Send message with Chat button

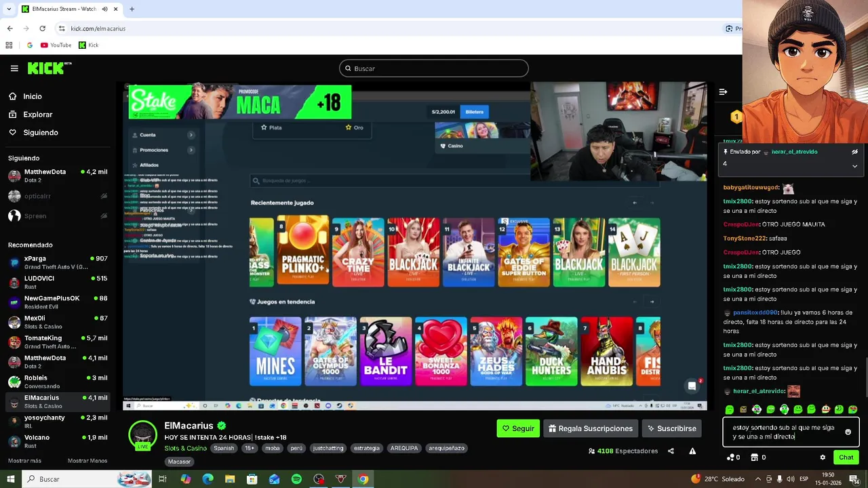[x=846, y=457]
